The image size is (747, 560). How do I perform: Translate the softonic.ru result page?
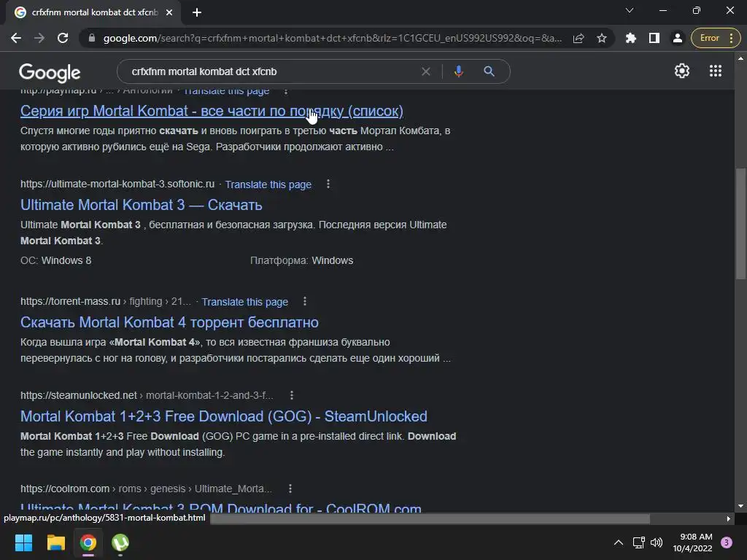point(268,184)
